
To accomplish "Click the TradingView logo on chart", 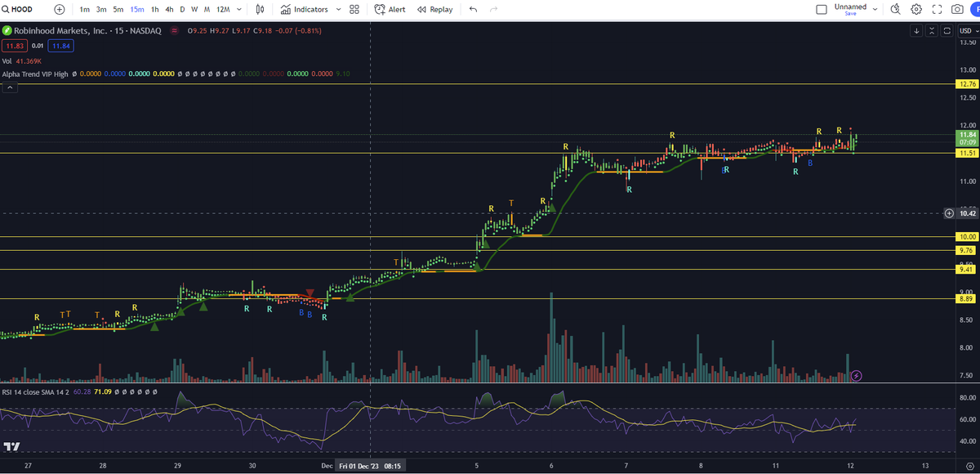I will coord(11,446).
